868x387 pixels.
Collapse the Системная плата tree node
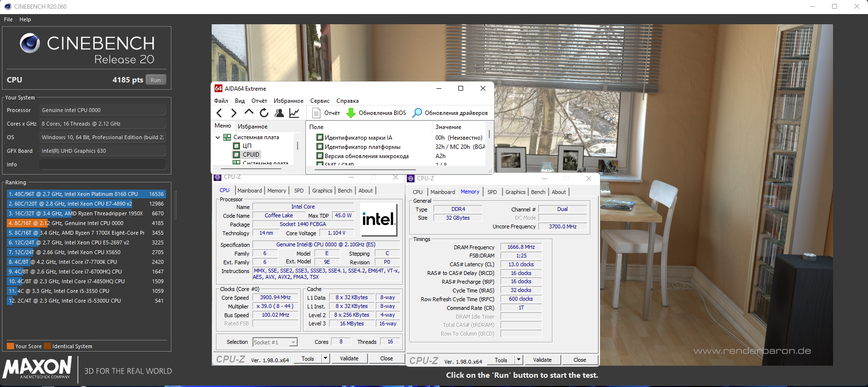[x=218, y=137]
